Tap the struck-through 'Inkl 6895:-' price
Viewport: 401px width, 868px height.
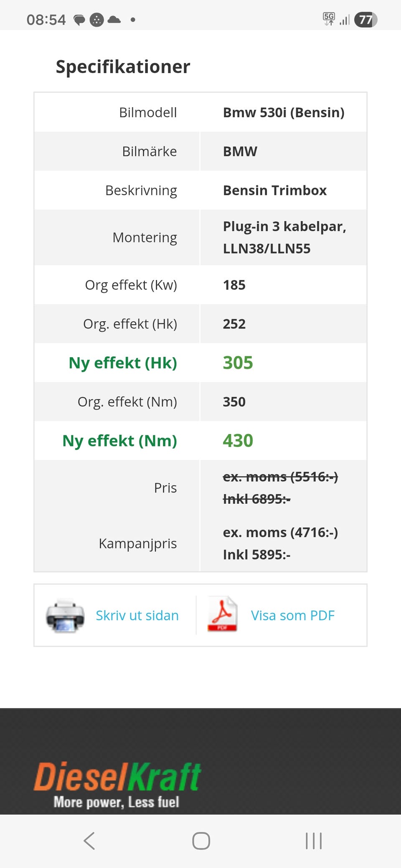click(x=256, y=499)
